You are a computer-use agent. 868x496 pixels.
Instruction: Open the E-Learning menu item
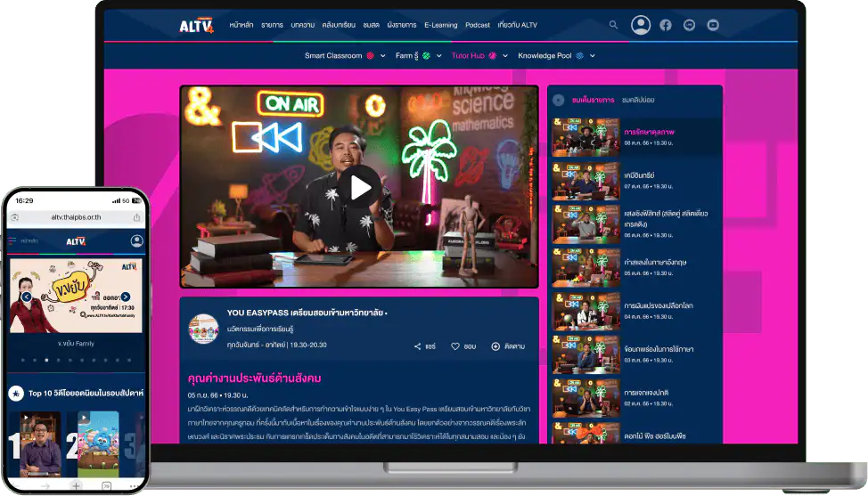[440, 25]
